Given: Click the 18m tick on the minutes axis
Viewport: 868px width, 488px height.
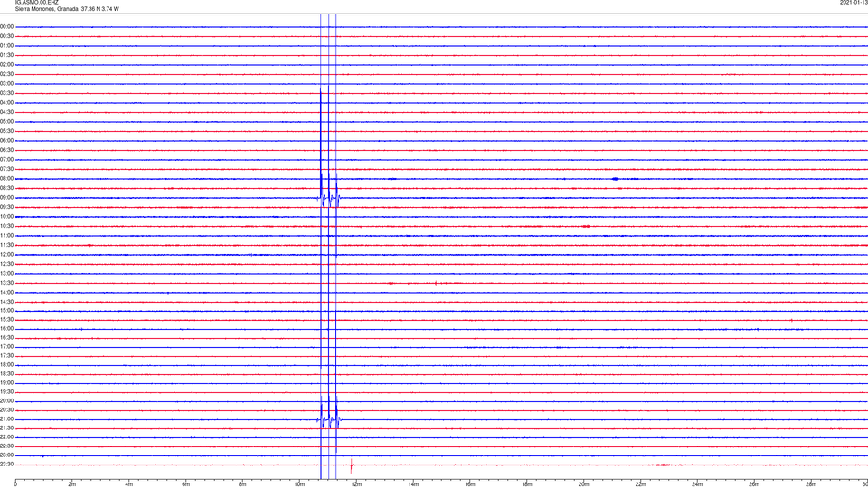Looking at the screenshot, I should (x=527, y=484).
